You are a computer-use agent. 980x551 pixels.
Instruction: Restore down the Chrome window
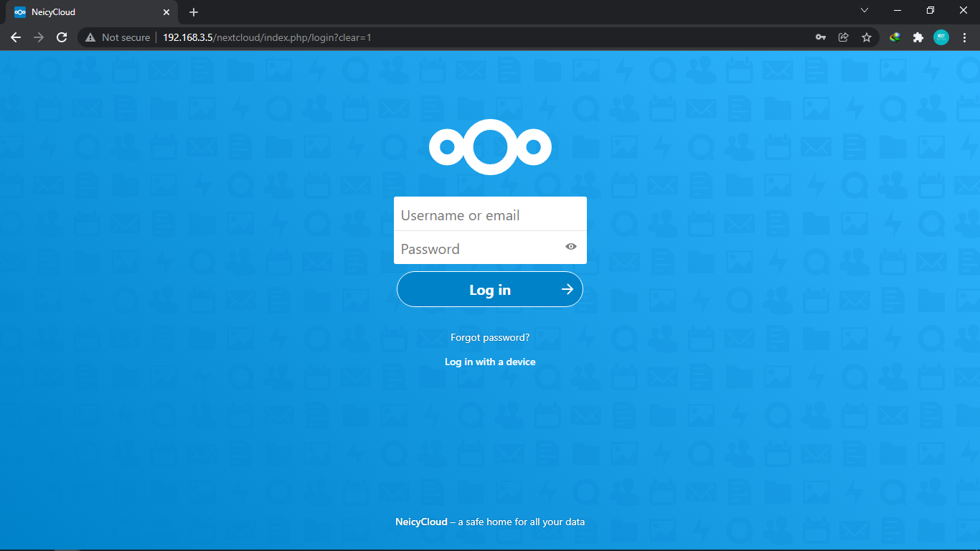930,11
